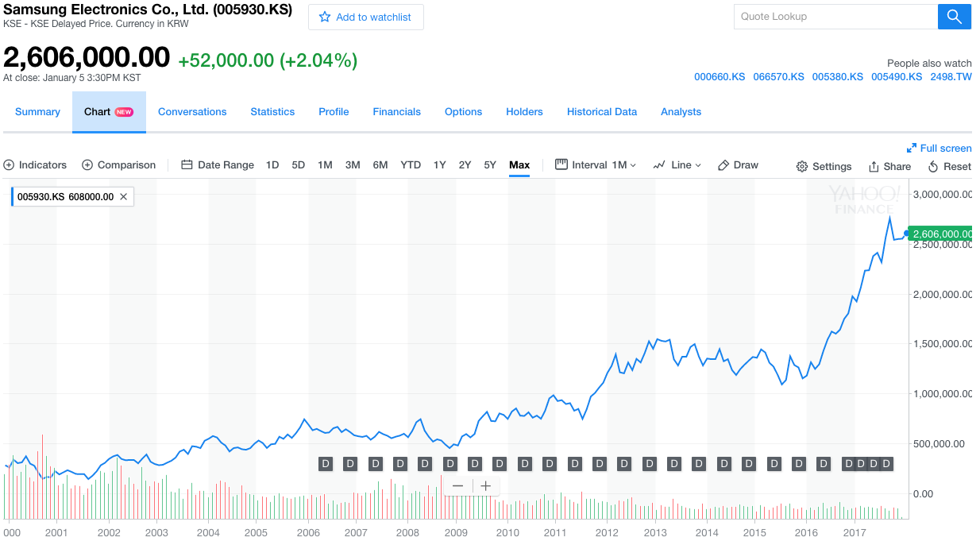This screenshot has width=980, height=545.
Task: Select the 5Y time range
Action: click(x=490, y=165)
